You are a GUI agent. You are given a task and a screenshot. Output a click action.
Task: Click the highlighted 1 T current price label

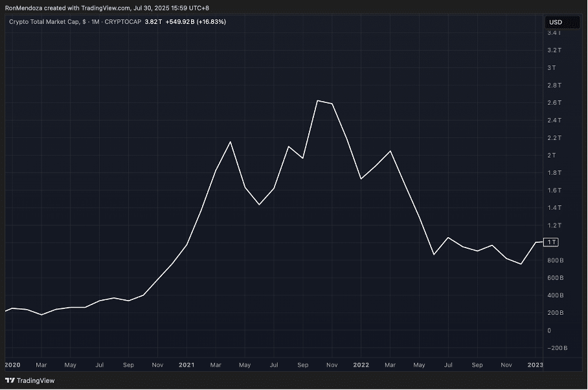click(552, 242)
